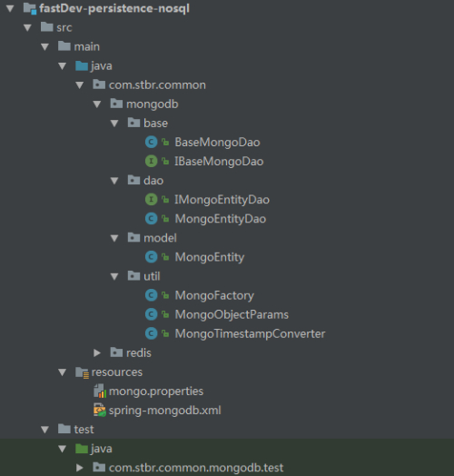This screenshot has width=454, height=476.
Task: Select the spring-mongodb.xml file name
Action: (164, 411)
